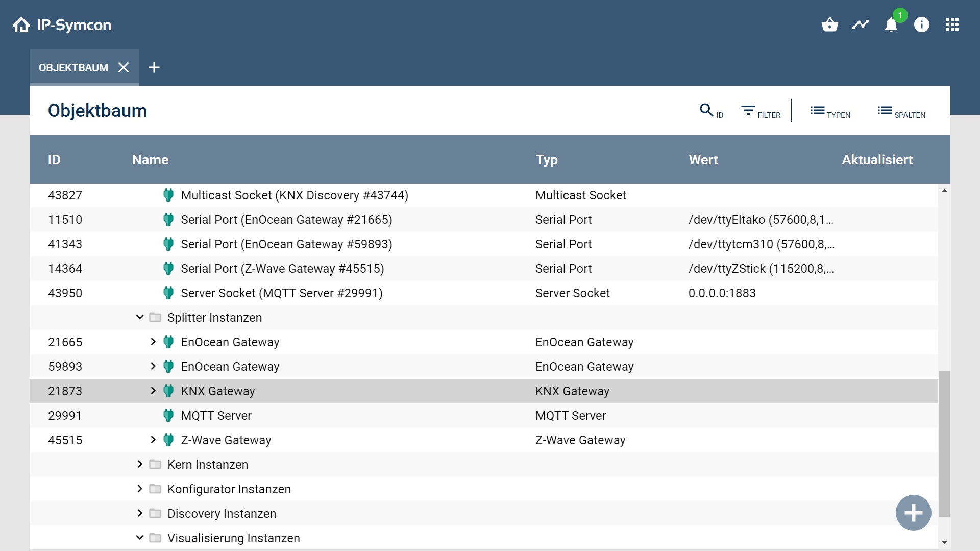Add a new tab with plus
The height and width of the screenshot is (551, 980).
(154, 67)
